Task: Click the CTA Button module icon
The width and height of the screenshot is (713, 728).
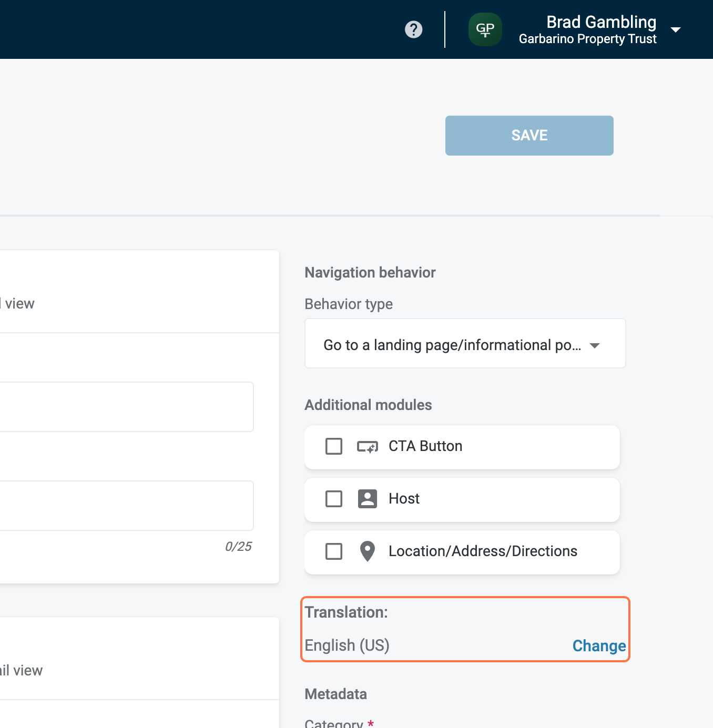Action: [367, 447]
